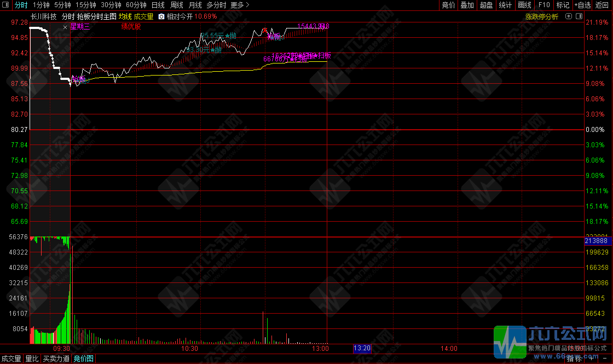
Task: Click the 张跌停分析 label
Action: pyautogui.click(x=542, y=16)
